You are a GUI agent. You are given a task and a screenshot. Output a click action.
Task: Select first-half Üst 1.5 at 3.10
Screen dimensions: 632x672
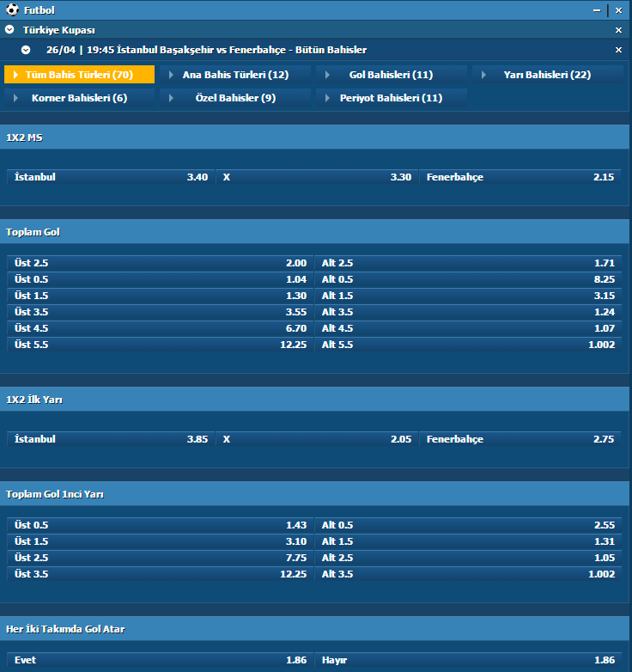pos(160,541)
